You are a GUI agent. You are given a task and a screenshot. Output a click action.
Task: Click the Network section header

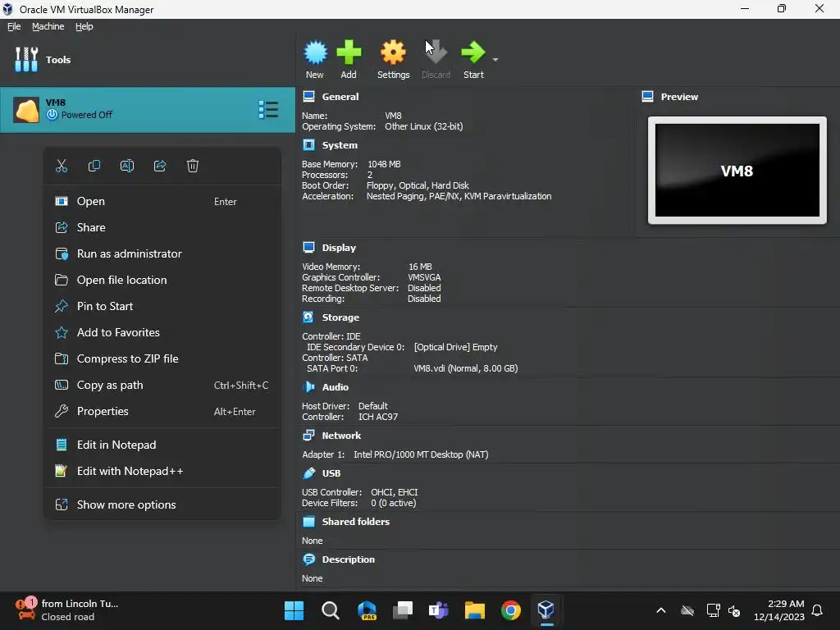[x=341, y=436]
